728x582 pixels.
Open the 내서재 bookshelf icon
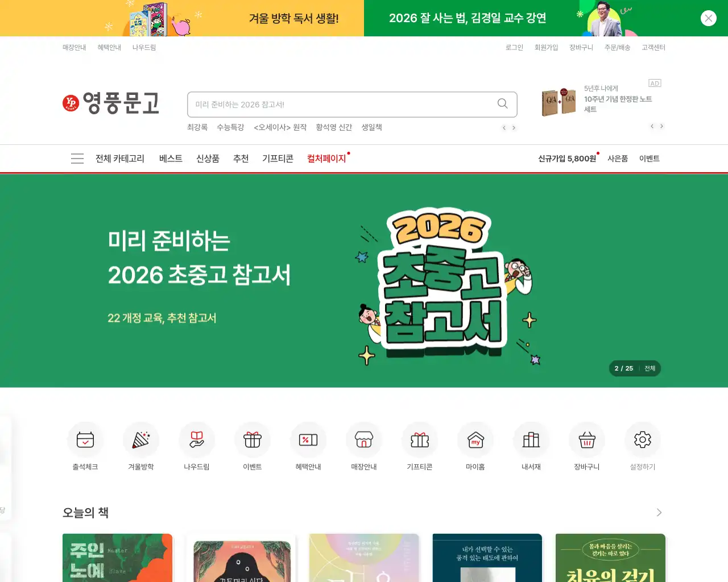(531, 439)
